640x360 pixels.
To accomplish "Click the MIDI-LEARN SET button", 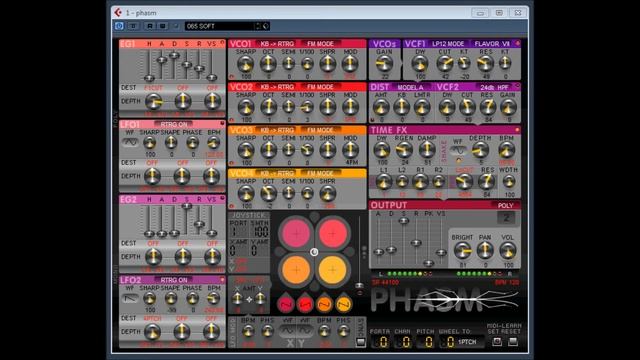I will coord(496,341).
